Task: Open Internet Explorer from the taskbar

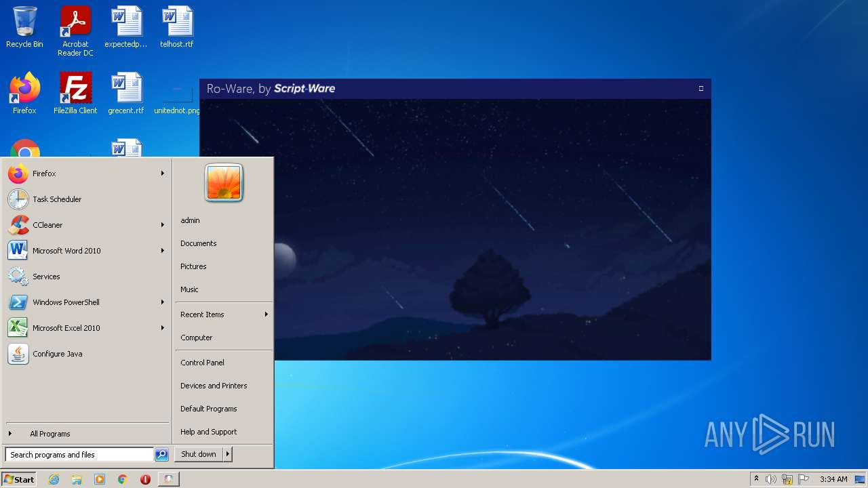Action: (x=54, y=479)
